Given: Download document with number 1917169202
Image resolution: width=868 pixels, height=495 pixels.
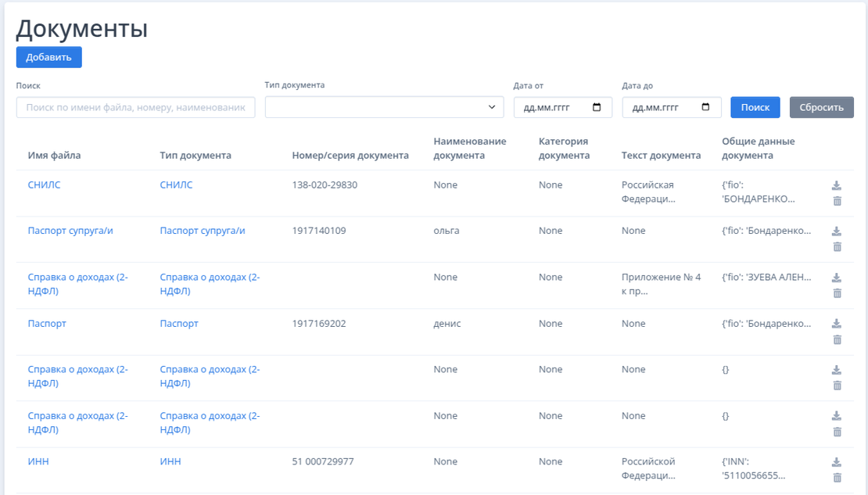Looking at the screenshot, I should tap(837, 324).
